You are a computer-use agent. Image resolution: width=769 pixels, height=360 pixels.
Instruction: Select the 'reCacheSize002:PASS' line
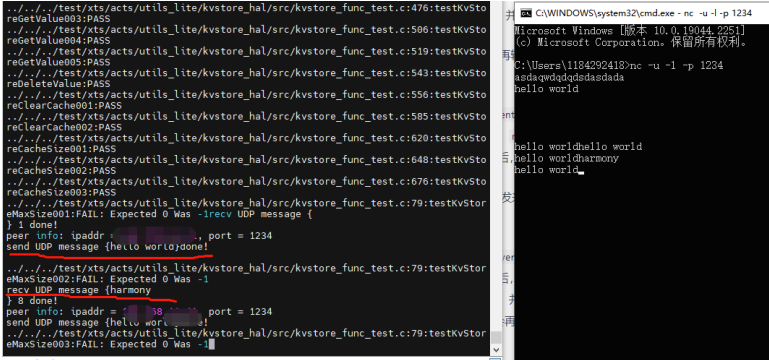pyautogui.click(x=61, y=171)
